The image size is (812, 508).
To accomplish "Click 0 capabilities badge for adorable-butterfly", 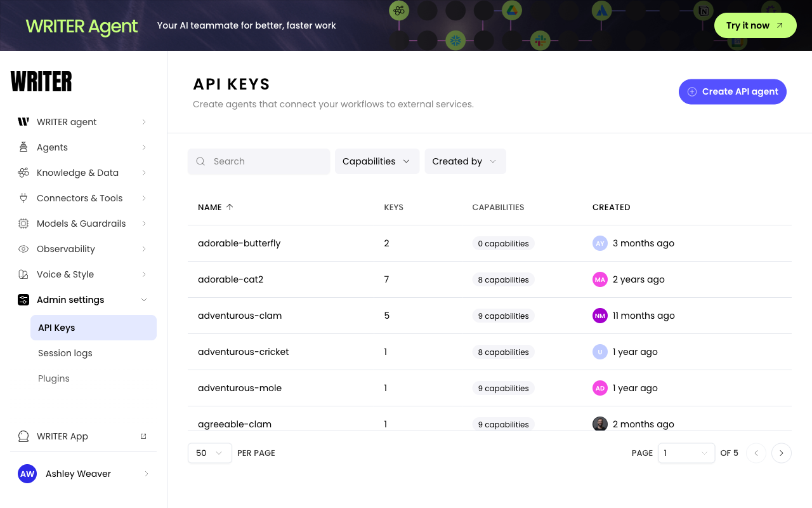I will [x=504, y=243].
